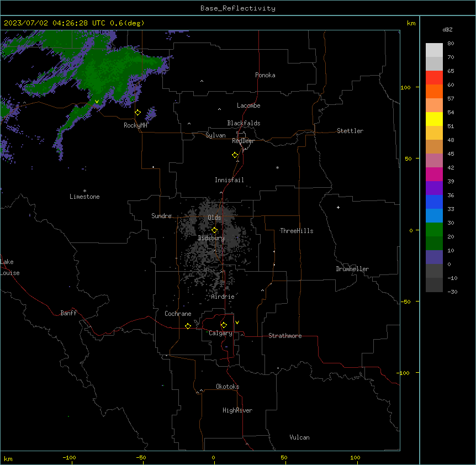
Task: Click the Innisfail label
Action: tap(229, 180)
